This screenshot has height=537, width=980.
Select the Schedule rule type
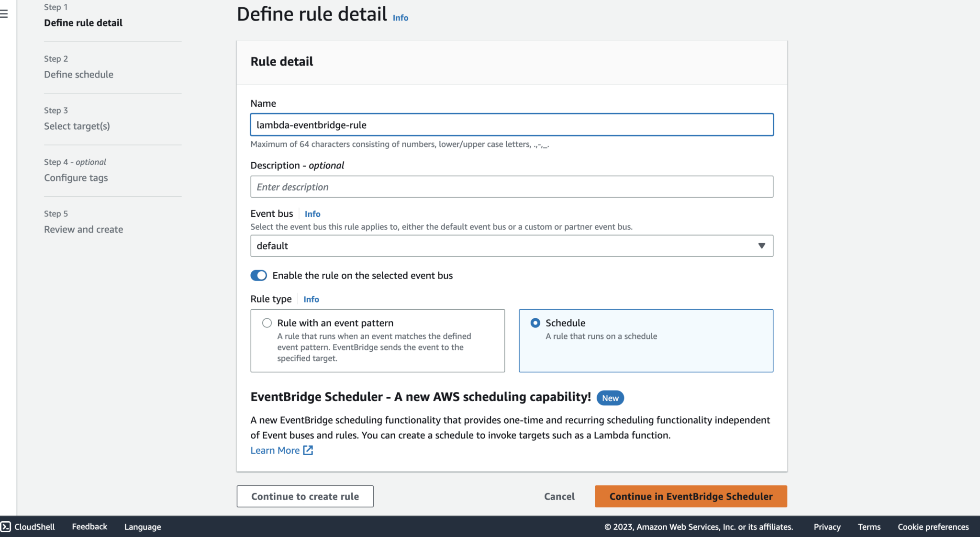535,323
